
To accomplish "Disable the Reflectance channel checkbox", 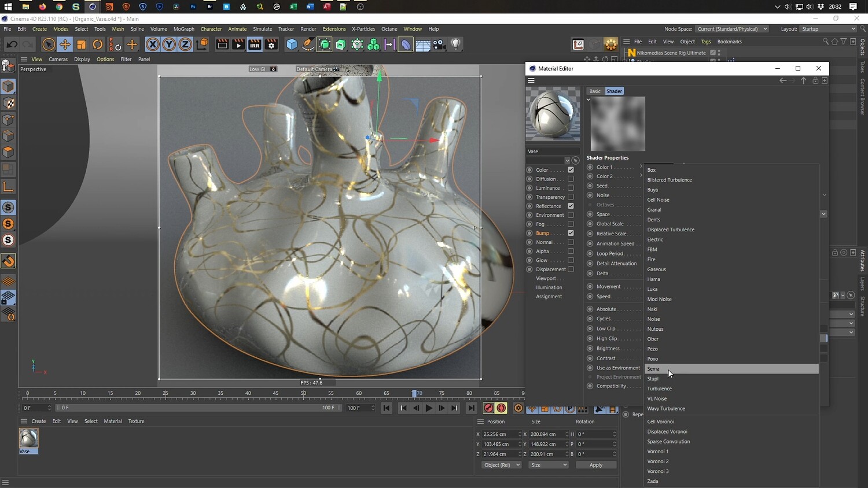I will [571, 206].
